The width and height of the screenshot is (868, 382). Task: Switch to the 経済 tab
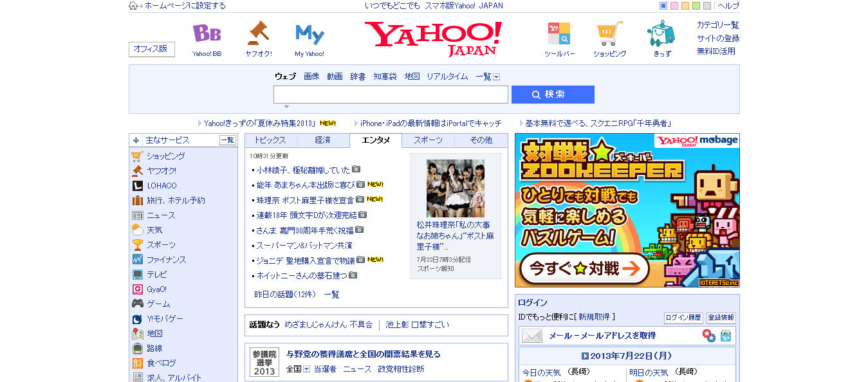323,140
